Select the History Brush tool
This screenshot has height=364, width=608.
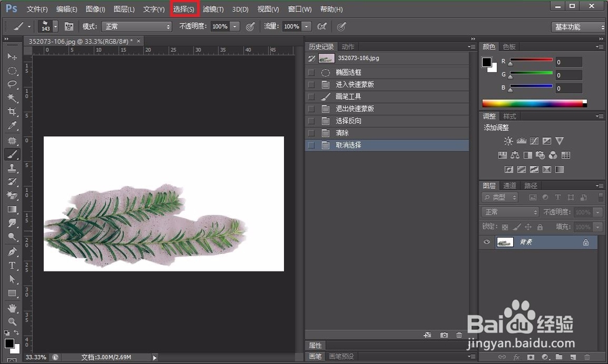pos(12,182)
